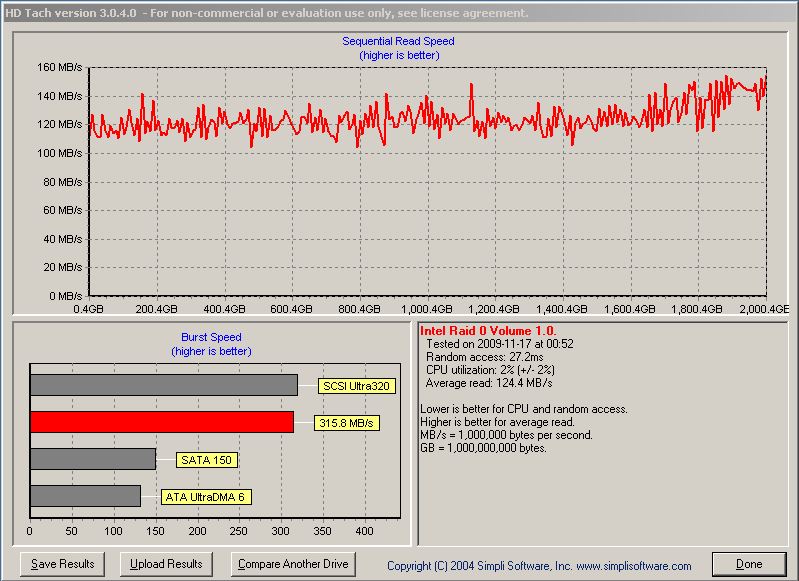Open Compare Another Drive
The width and height of the screenshot is (799, 581).
coord(293,564)
